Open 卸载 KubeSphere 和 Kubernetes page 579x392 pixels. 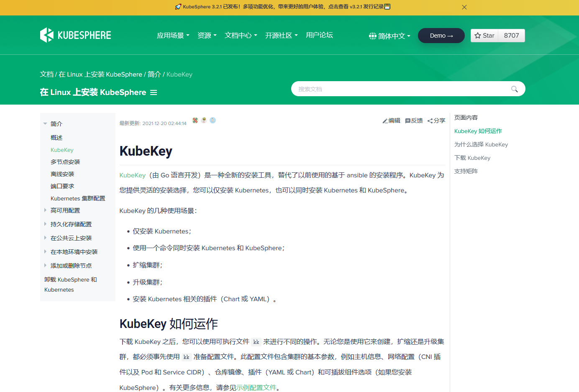[71, 284]
